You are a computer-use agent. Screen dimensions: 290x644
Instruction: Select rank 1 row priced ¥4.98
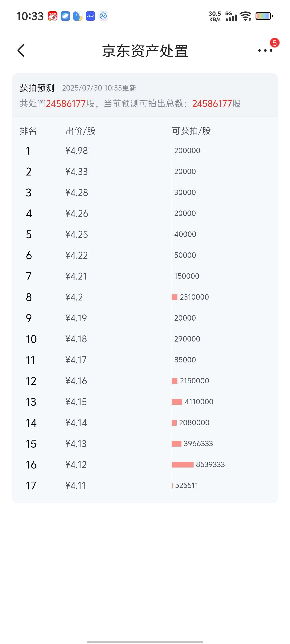tap(145, 151)
